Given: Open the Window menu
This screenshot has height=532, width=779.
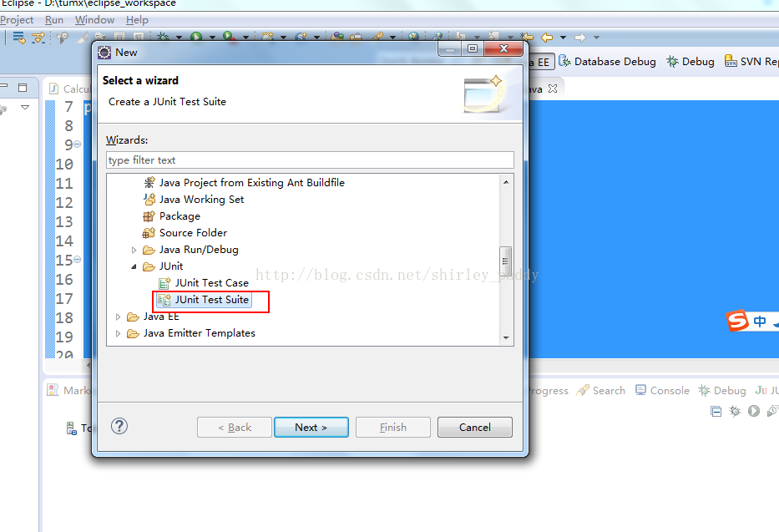Looking at the screenshot, I should tap(94, 20).
